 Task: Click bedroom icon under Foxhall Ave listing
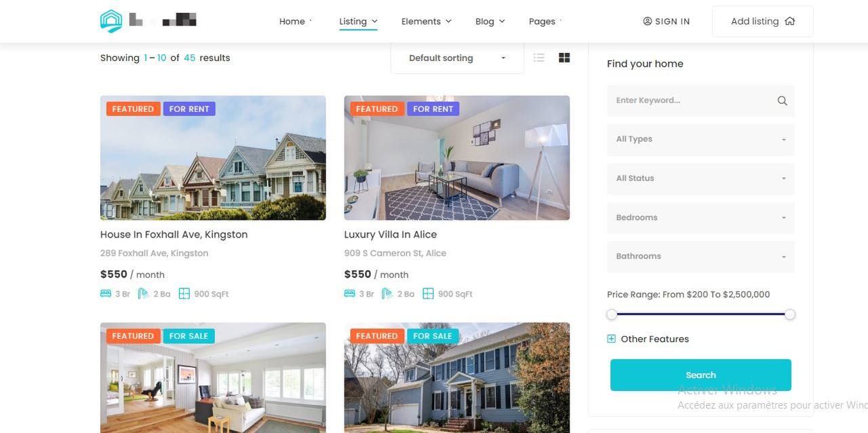click(105, 294)
